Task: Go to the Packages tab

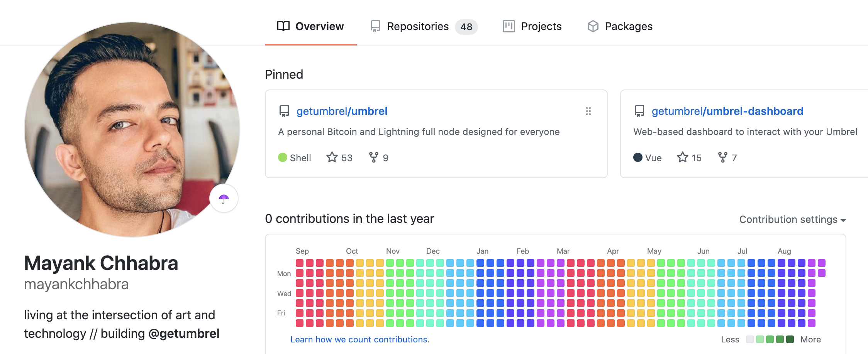Action: point(620,26)
